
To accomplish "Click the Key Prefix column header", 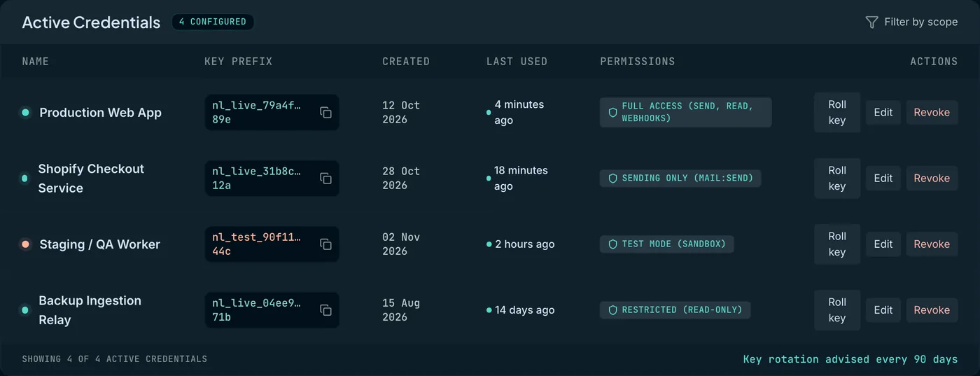I will (239, 62).
